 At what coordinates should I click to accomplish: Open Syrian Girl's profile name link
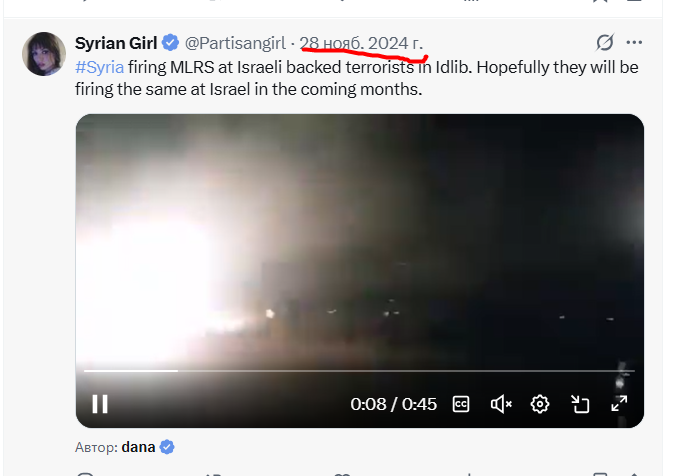tap(116, 43)
